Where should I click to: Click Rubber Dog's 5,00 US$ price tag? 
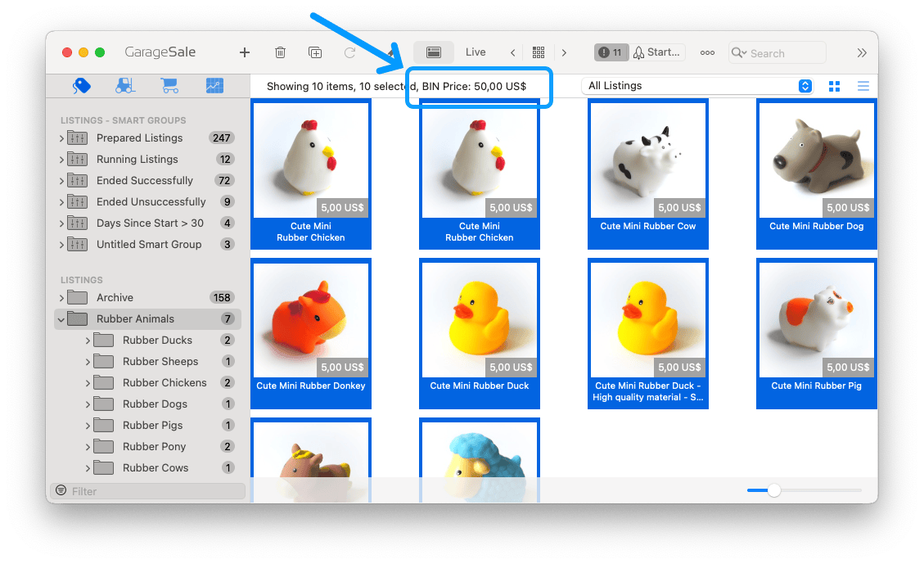pos(847,207)
